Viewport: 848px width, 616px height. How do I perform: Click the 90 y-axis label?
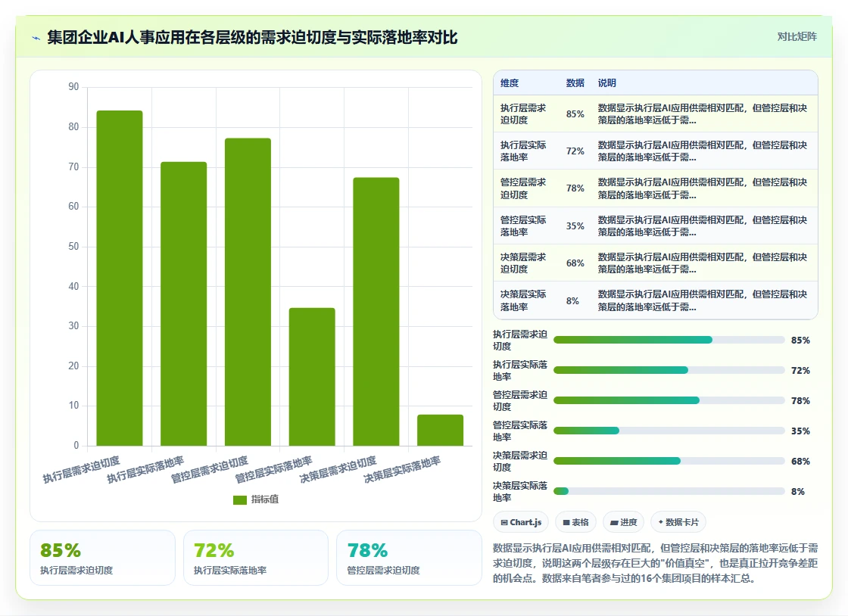click(73, 86)
